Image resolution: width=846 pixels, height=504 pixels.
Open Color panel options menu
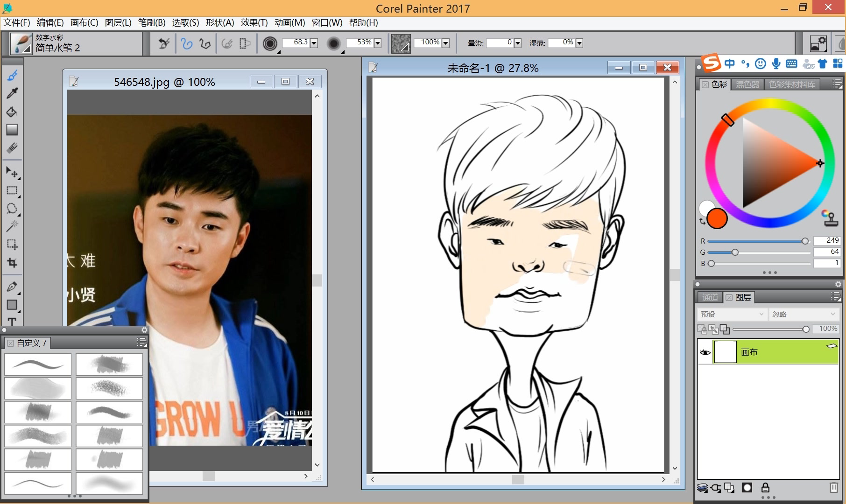point(837,84)
